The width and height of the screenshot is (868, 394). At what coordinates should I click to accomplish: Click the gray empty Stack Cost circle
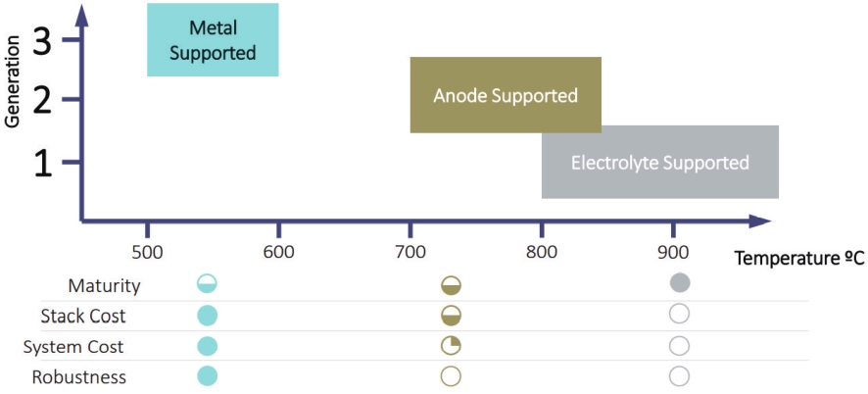(x=679, y=314)
